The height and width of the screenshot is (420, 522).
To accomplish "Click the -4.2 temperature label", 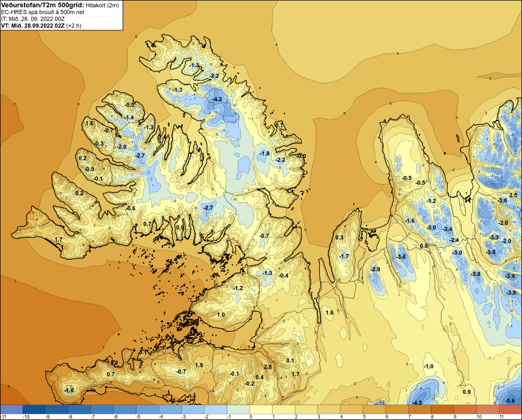I will click(217, 99).
